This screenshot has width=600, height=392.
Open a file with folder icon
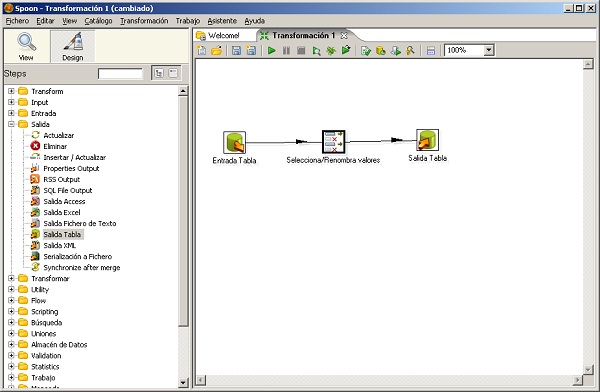click(x=217, y=50)
